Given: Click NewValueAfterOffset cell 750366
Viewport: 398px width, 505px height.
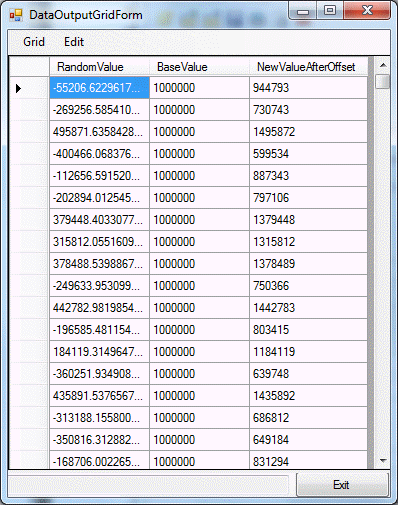Looking at the screenshot, I should click(x=309, y=286).
